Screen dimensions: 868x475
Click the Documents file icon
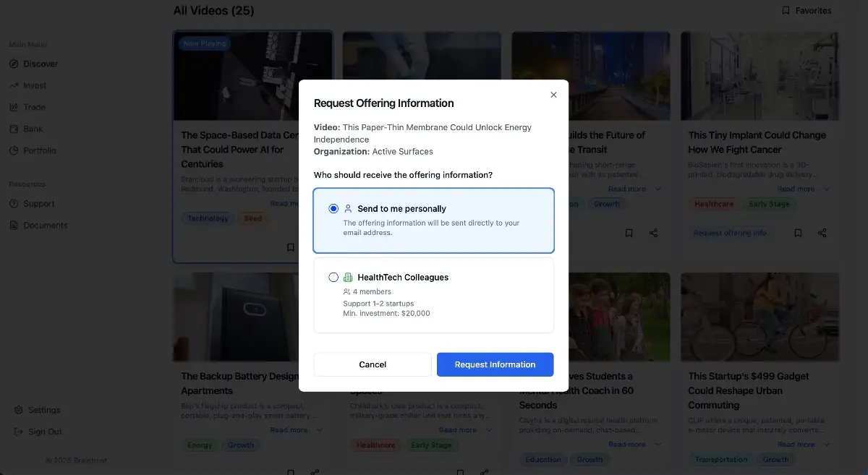point(14,226)
